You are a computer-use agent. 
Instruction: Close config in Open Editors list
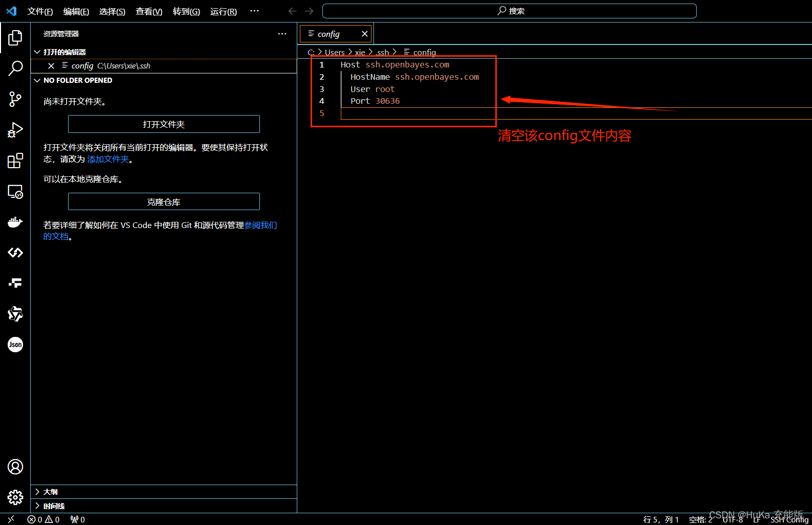51,66
